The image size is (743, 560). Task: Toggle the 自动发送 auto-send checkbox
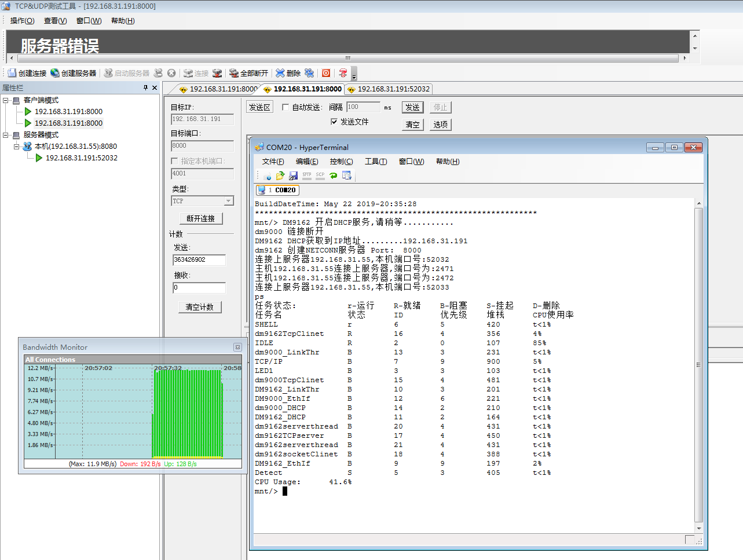286,107
